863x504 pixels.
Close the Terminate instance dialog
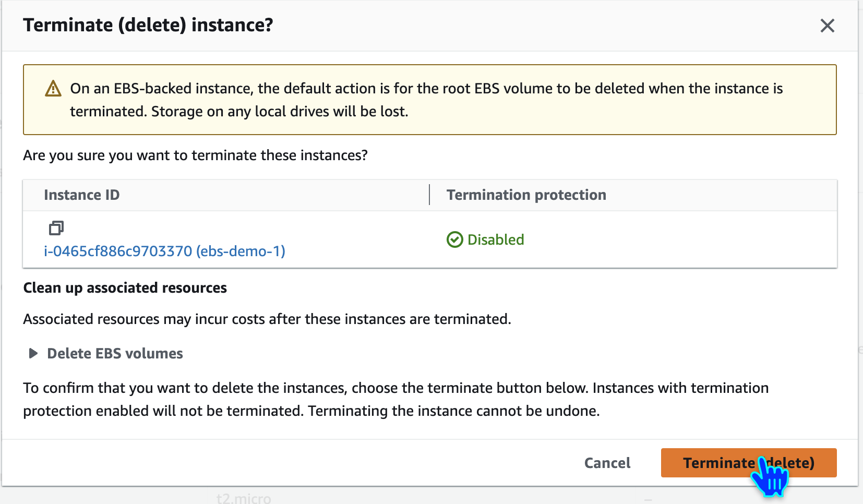click(x=827, y=26)
